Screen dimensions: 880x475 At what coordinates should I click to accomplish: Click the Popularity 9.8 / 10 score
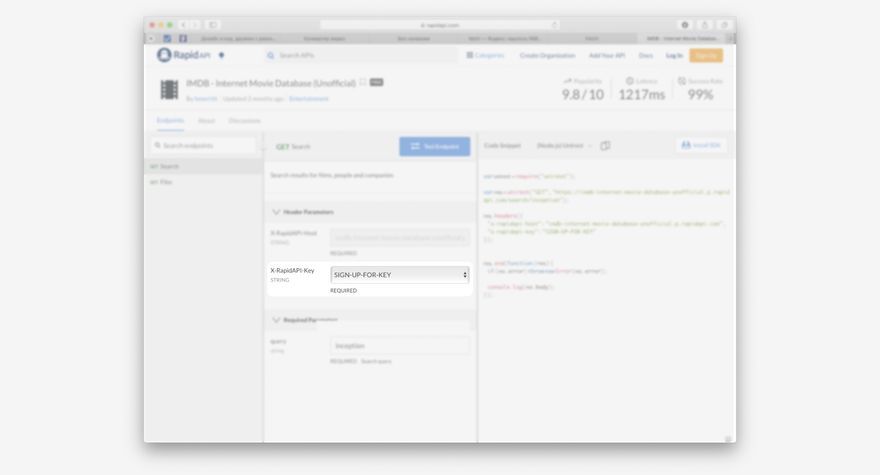[583, 94]
